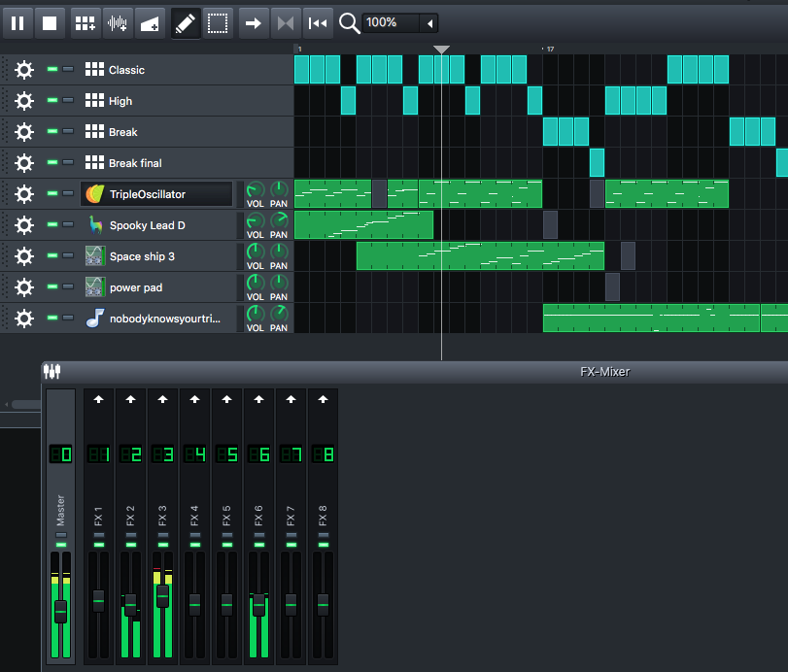Image resolution: width=788 pixels, height=672 pixels.
Task: Select the Master channel in the FX-Mixer
Action: pyautogui.click(x=60, y=505)
